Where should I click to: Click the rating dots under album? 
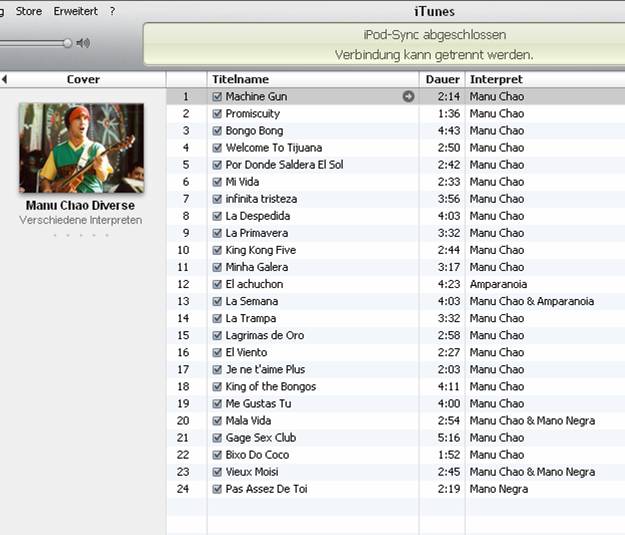click(x=81, y=235)
